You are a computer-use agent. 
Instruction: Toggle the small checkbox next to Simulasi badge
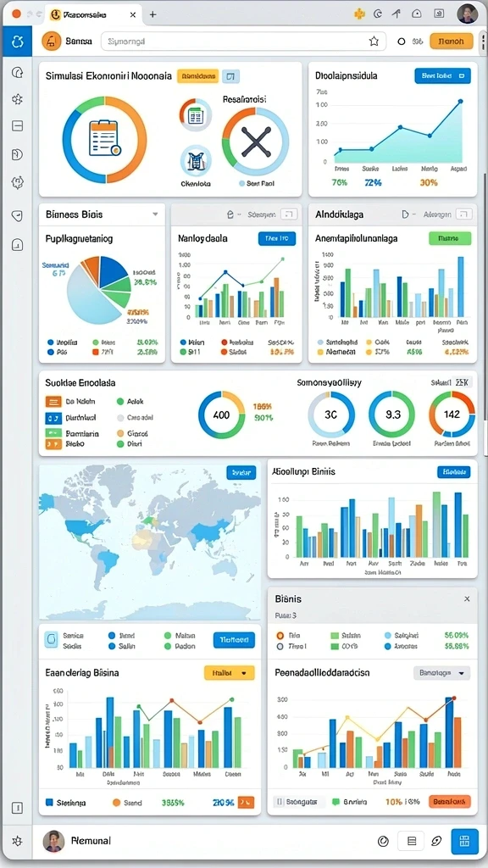(x=230, y=76)
